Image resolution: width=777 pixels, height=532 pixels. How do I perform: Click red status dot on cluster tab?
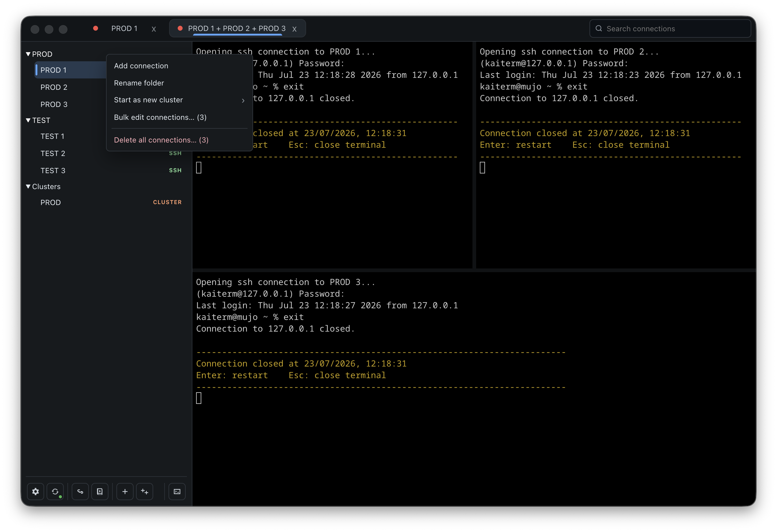[180, 28]
